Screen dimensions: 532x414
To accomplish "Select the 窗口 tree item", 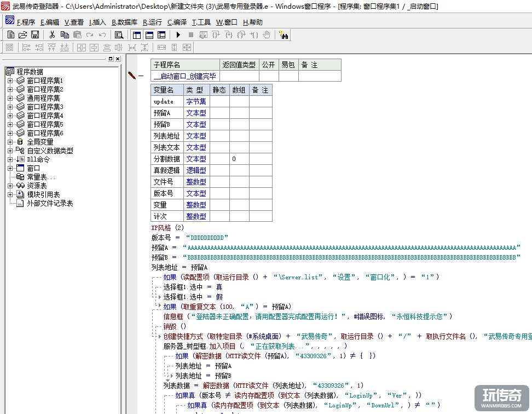I will 33,168.
